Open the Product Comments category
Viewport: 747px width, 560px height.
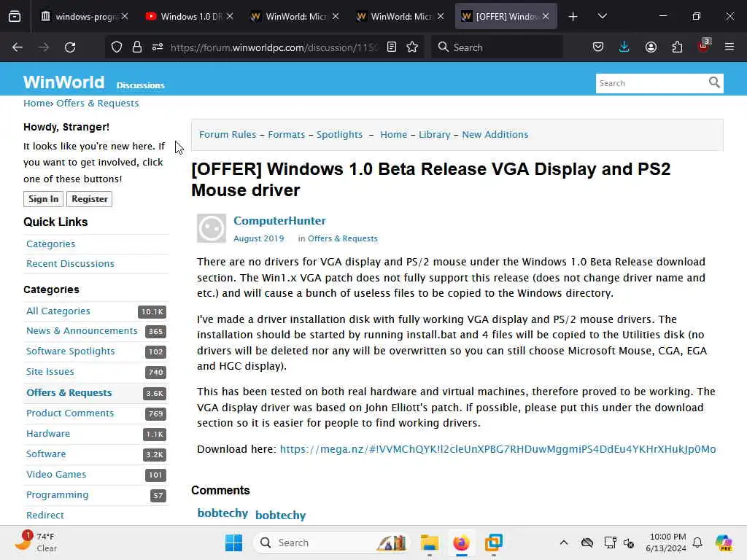click(x=70, y=413)
